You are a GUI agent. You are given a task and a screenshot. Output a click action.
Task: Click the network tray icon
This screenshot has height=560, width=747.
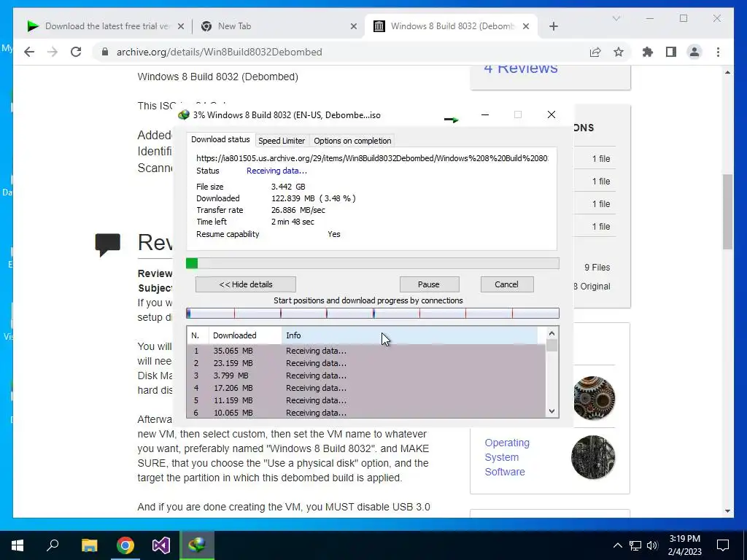(x=635, y=545)
